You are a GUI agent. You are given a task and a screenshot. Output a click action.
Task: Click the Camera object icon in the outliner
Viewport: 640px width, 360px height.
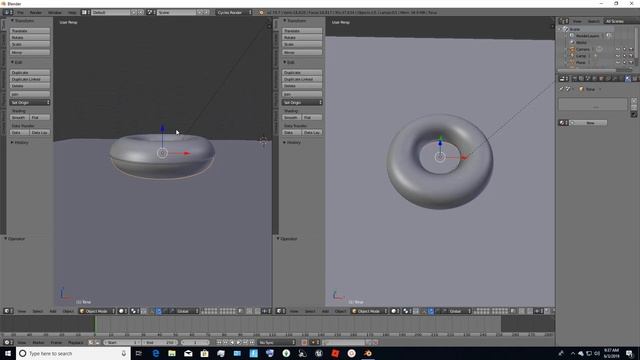pos(572,49)
